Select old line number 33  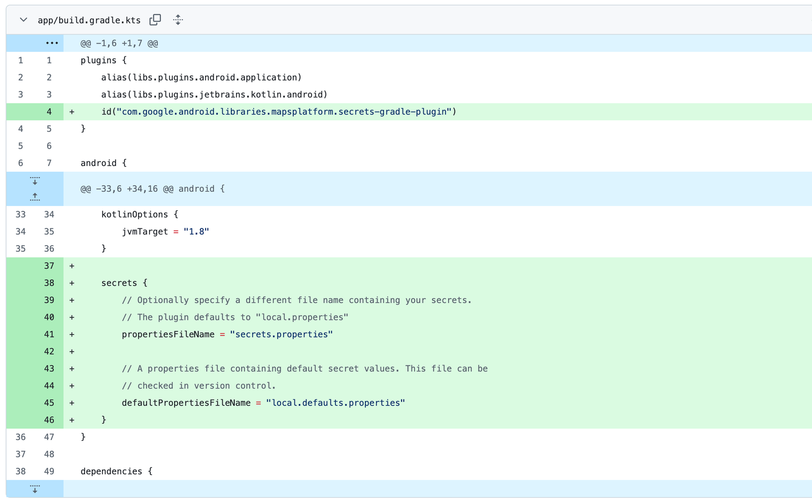click(20, 215)
